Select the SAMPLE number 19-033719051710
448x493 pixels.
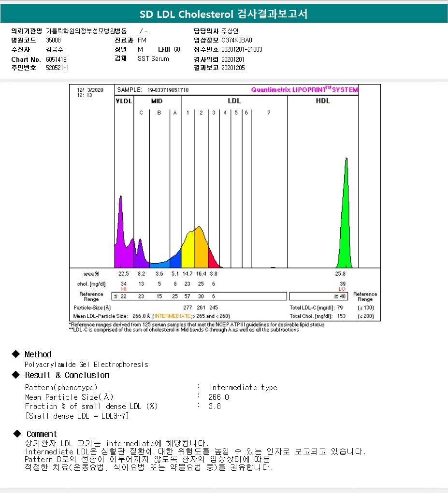(x=168, y=90)
